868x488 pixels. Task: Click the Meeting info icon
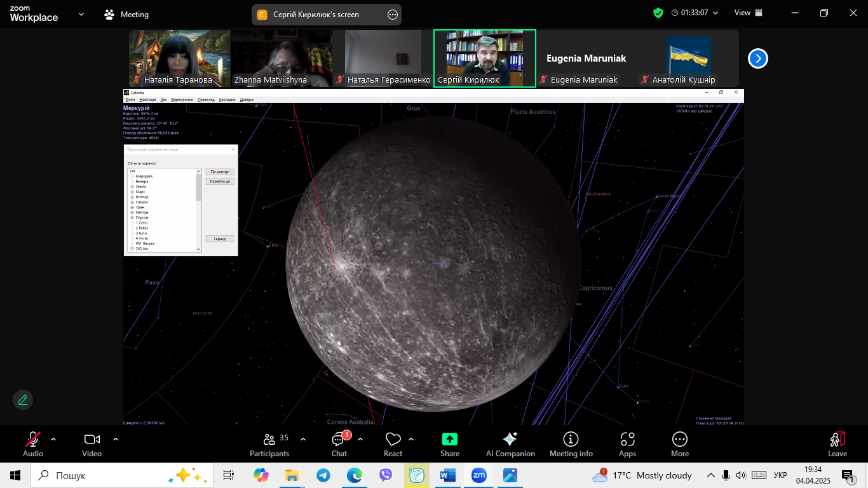coord(571,440)
